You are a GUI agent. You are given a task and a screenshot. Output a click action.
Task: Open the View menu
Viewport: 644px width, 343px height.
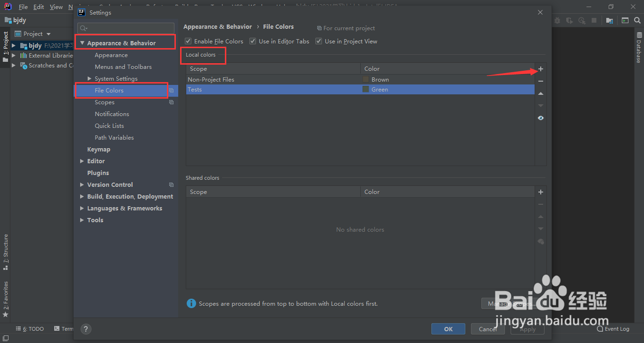tap(56, 7)
